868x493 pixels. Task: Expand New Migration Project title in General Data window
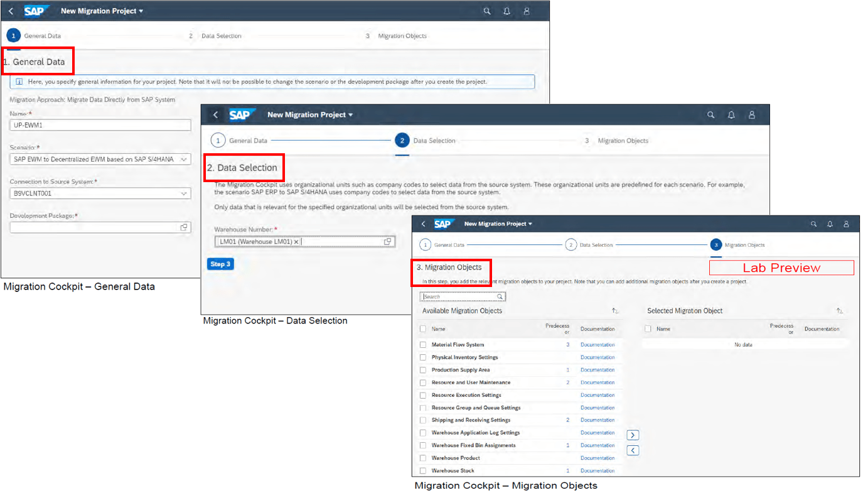click(102, 11)
